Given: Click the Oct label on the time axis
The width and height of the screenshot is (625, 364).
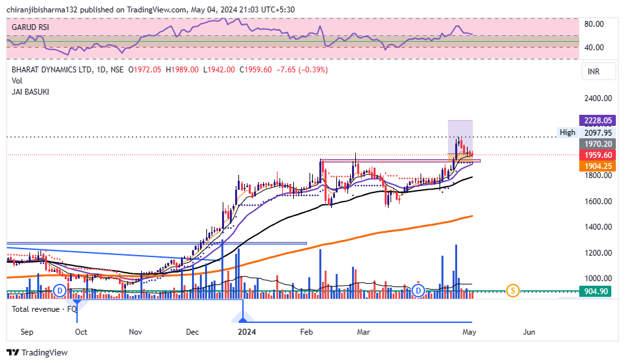Looking at the screenshot, I should (x=81, y=332).
